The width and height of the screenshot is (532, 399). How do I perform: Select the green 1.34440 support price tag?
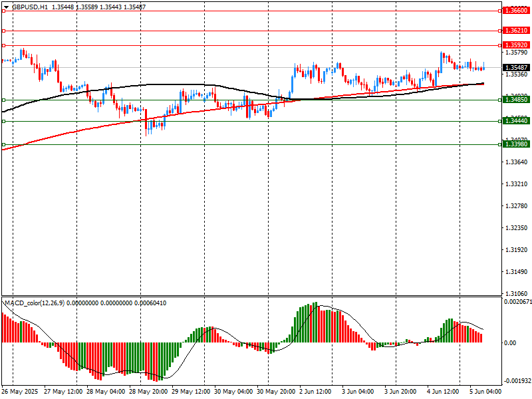coord(516,121)
